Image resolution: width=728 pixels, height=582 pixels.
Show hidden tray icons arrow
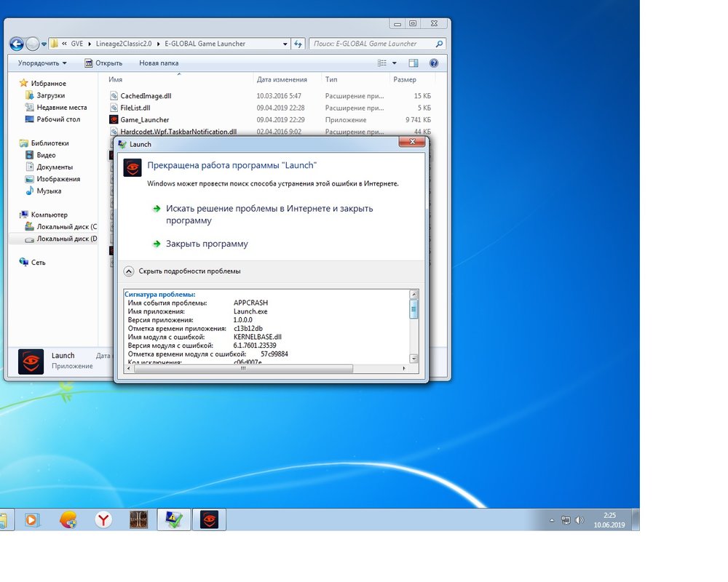coord(553,520)
